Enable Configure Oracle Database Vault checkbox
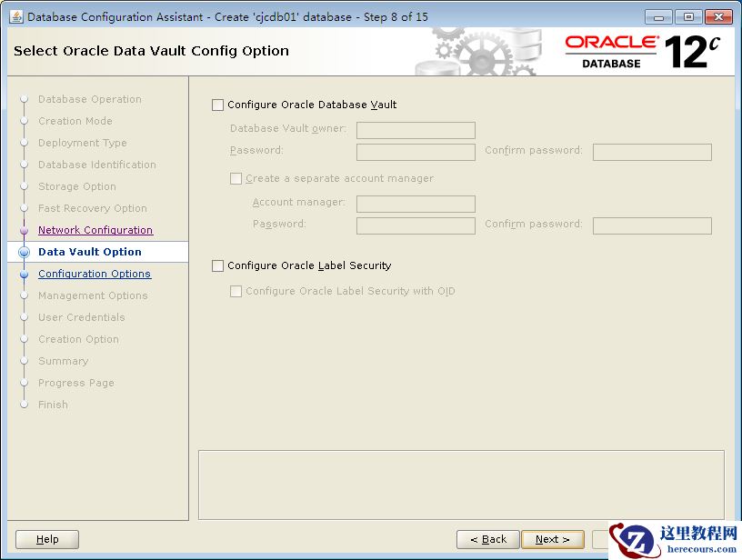742x560 pixels. pos(217,105)
